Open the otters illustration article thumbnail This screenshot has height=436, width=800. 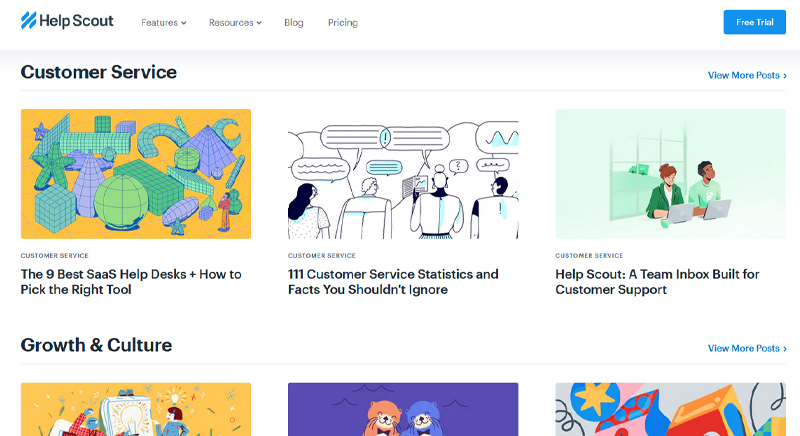pyautogui.click(x=403, y=409)
